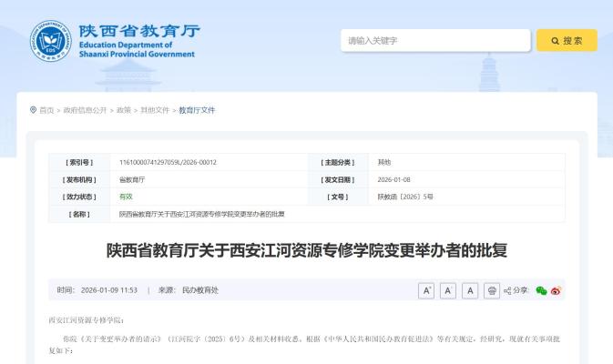This screenshot has width=613, height=364.
Task: Focus the keyword search input field
Action: click(435, 41)
